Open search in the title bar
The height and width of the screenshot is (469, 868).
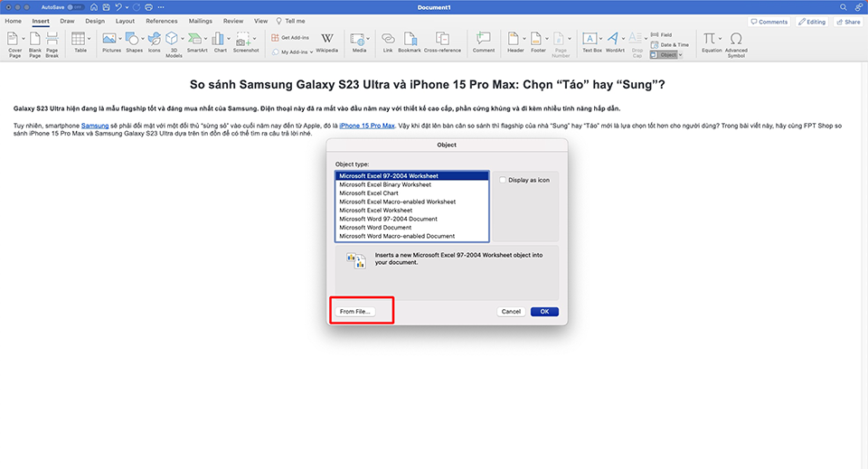coord(843,7)
